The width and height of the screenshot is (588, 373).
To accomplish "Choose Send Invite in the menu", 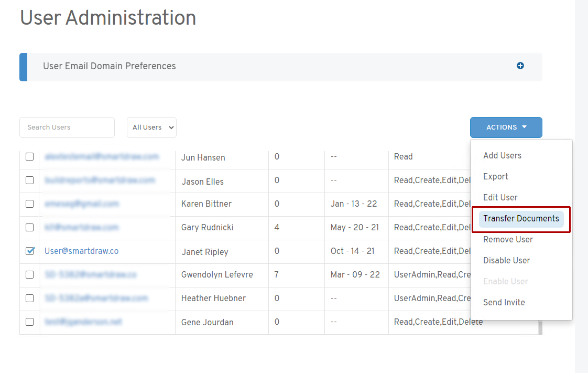I will pyautogui.click(x=504, y=303).
